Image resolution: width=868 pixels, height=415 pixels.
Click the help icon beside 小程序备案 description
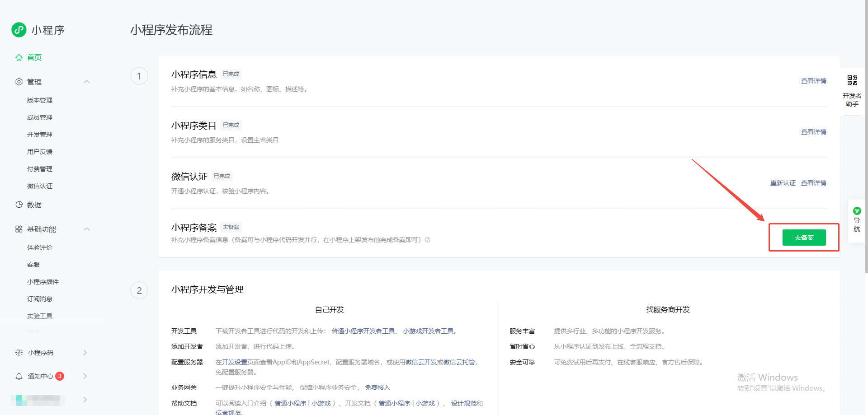pos(428,240)
